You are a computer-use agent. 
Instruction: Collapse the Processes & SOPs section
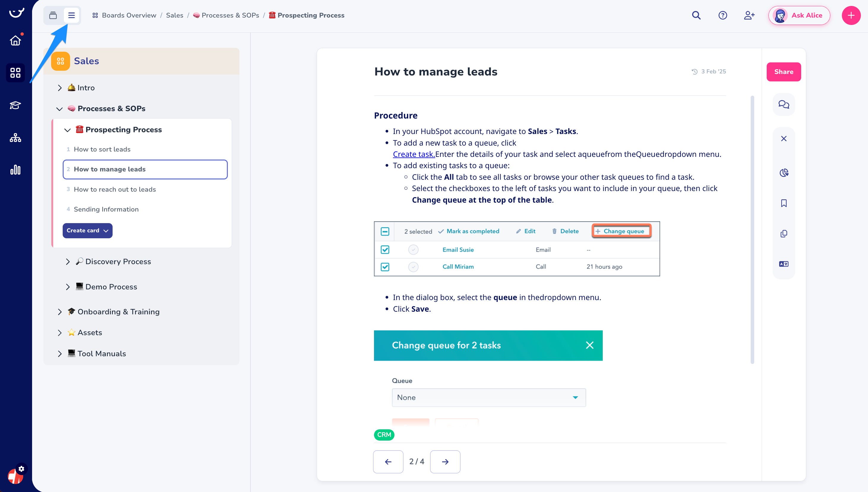click(x=59, y=109)
